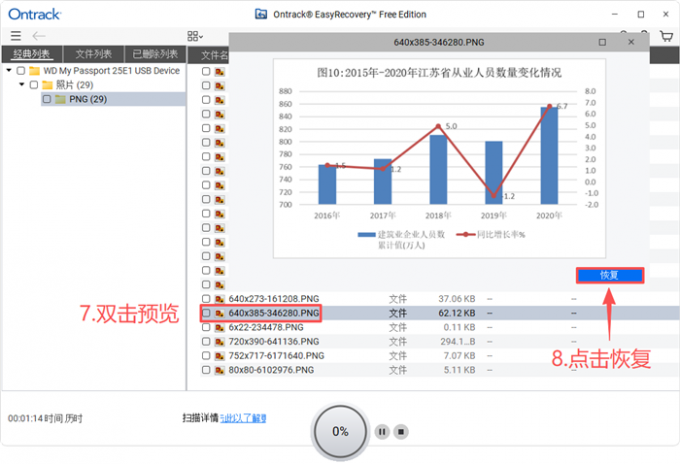Switch to 已删除列表 tab
680x464 pixels.
pyautogui.click(x=155, y=54)
